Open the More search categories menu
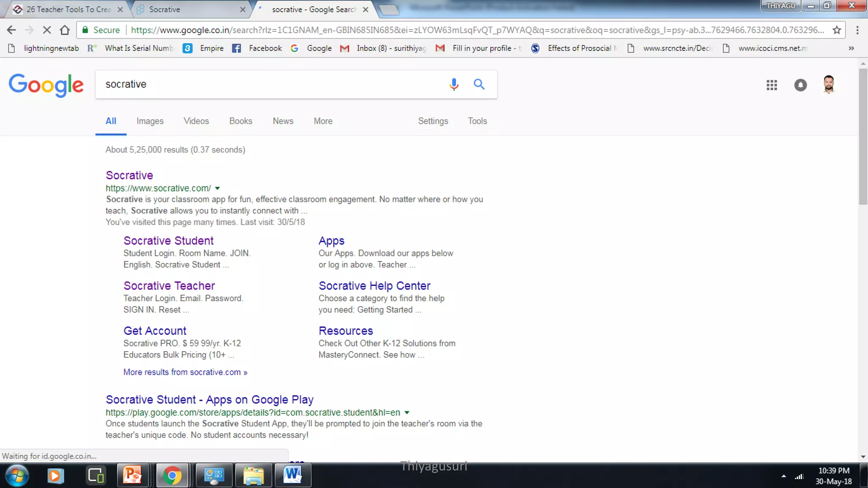The height and width of the screenshot is (488, 868). (323, 121)
